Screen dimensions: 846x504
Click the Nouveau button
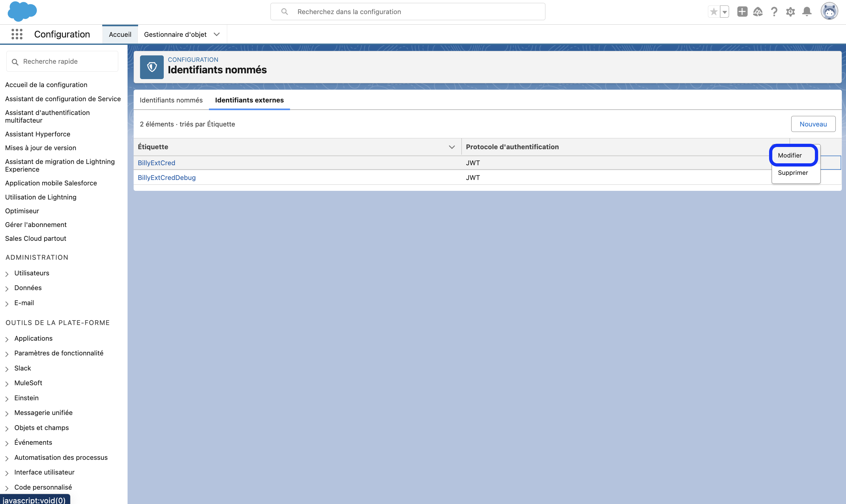pos(813,124)
